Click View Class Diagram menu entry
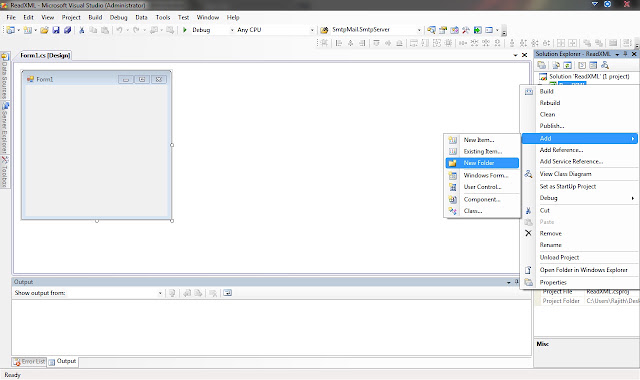Screen dimensions: 640x380 580,174
